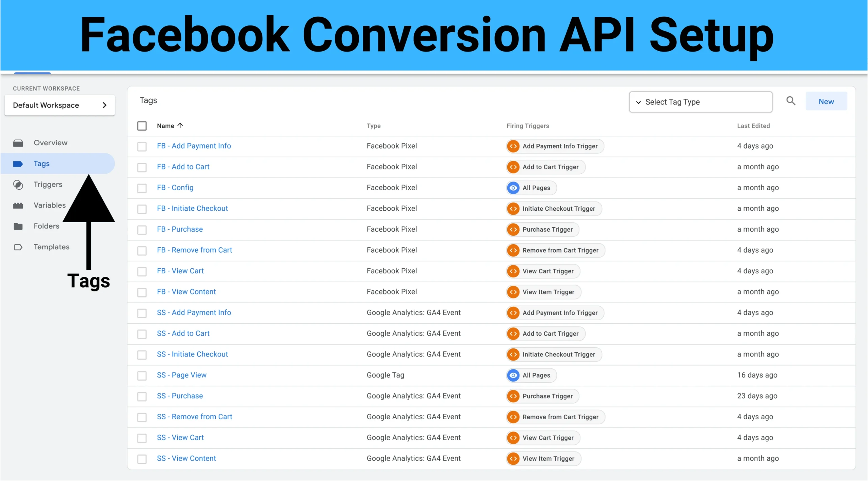Click the search magnifier icon
Image resolution: width=868 pixels, height=481 pixels.
(x=791, y=101)
